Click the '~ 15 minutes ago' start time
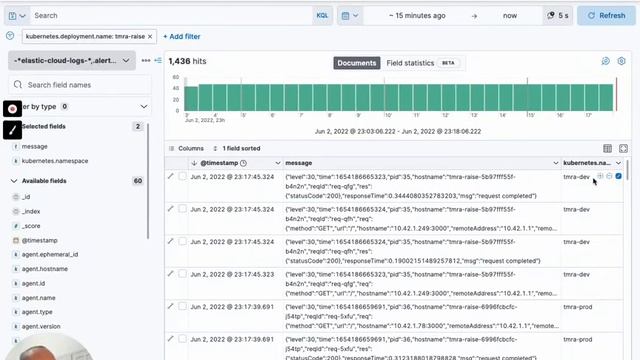640x360 pixels. click(x=417, y=16)
